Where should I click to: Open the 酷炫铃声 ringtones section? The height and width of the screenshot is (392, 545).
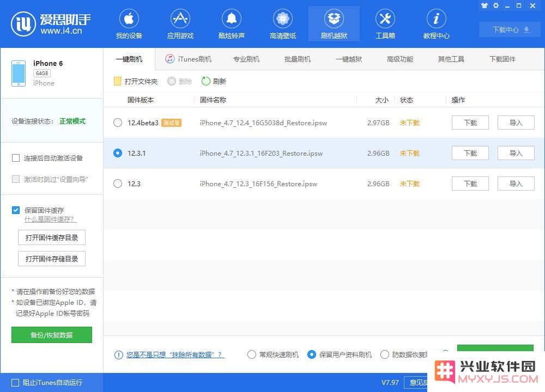tap(232, 24)
